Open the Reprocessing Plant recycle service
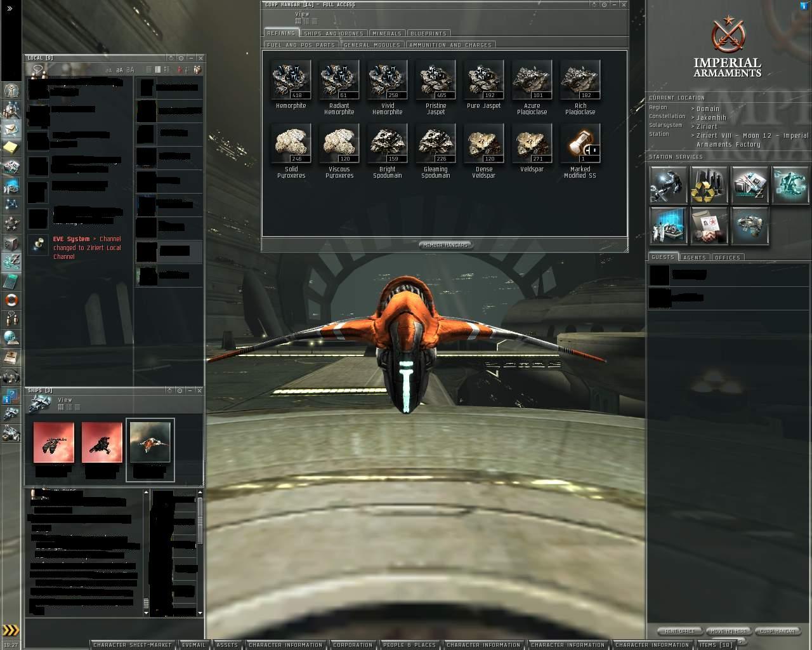 pos(709,185)
